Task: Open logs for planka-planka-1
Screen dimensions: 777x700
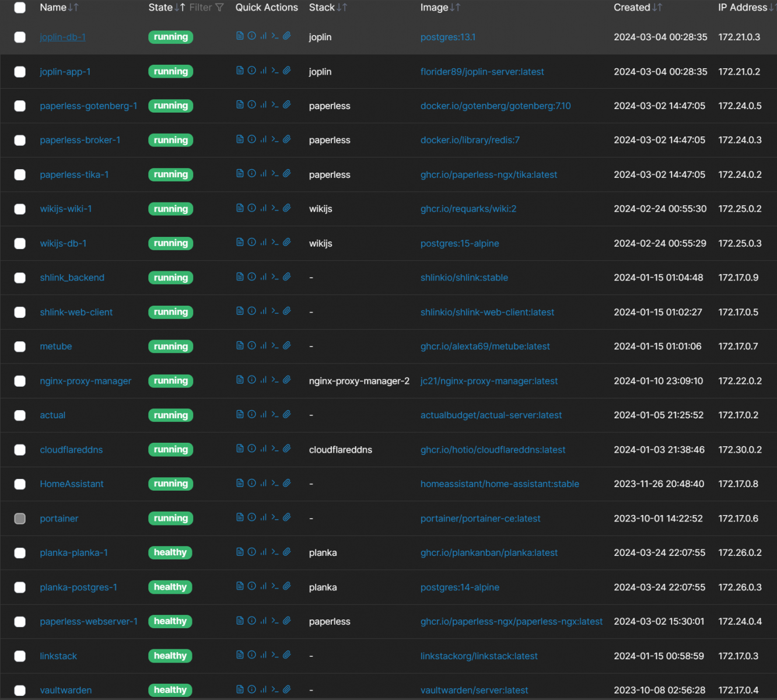Action: tap(240, 552)
